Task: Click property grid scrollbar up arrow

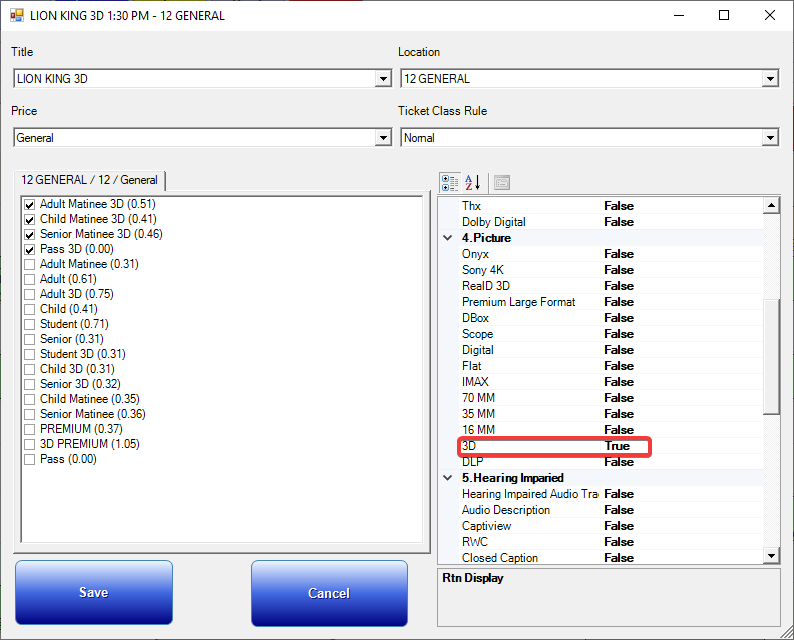Action: click(771, 205)
